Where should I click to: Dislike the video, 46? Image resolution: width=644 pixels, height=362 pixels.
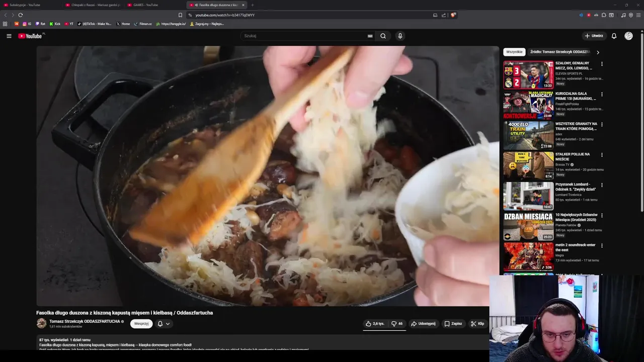coord(397,324)
